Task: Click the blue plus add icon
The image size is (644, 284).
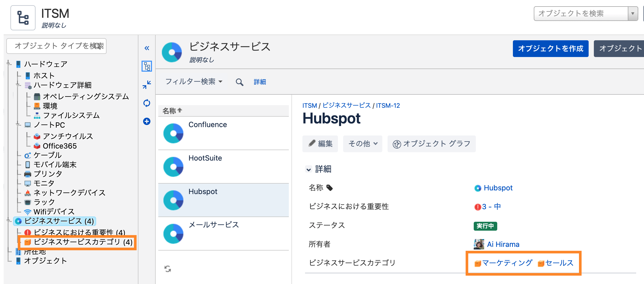Action: point(147,121)
